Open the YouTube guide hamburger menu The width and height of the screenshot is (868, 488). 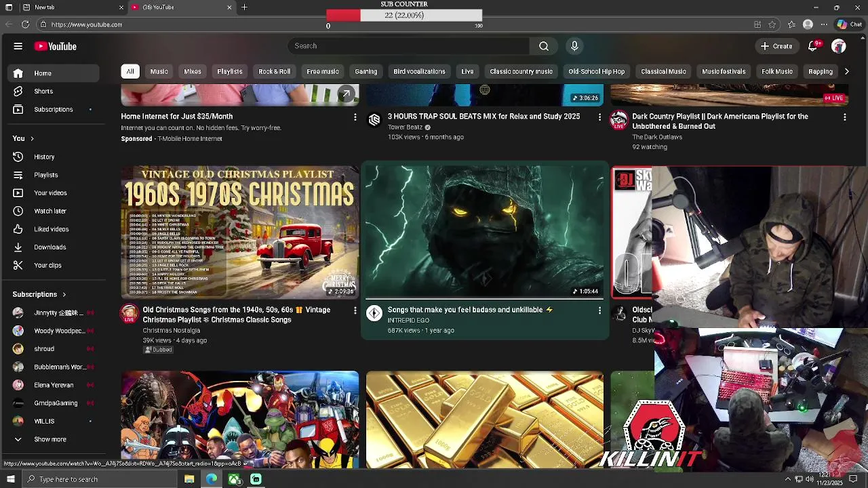pyautogui.click(x=18, y=46)
